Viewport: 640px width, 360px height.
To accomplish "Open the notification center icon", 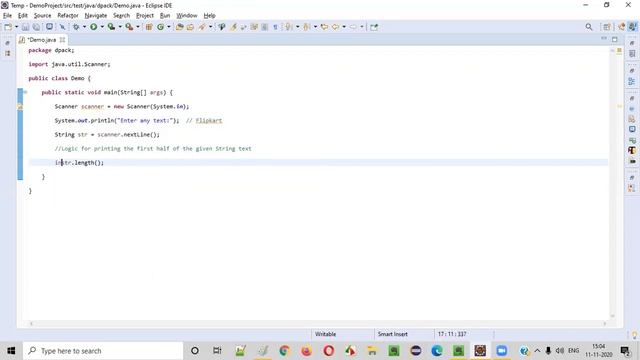I will click(625, 351).
